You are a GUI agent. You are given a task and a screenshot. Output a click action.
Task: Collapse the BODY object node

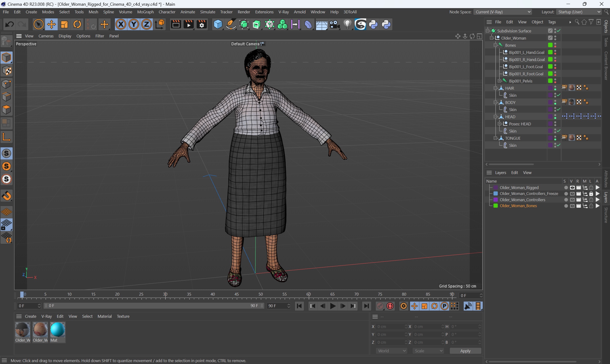[495, 103]
